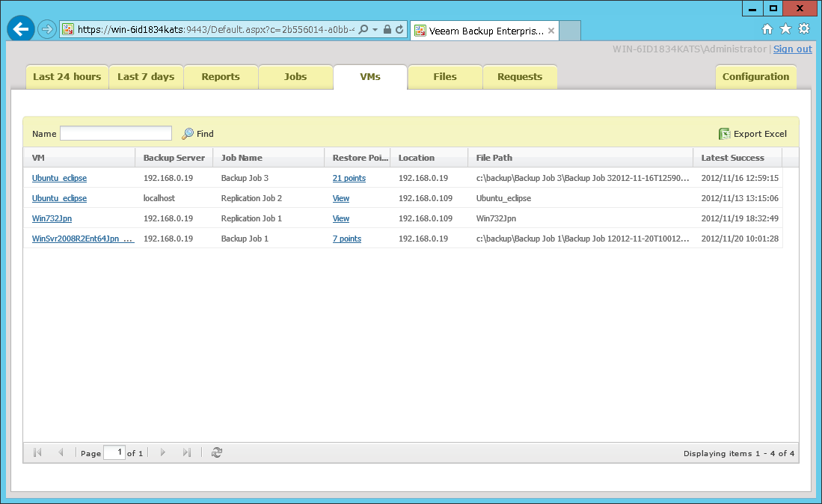Click the Backup Job 1 file path cell

click(581, 239)
